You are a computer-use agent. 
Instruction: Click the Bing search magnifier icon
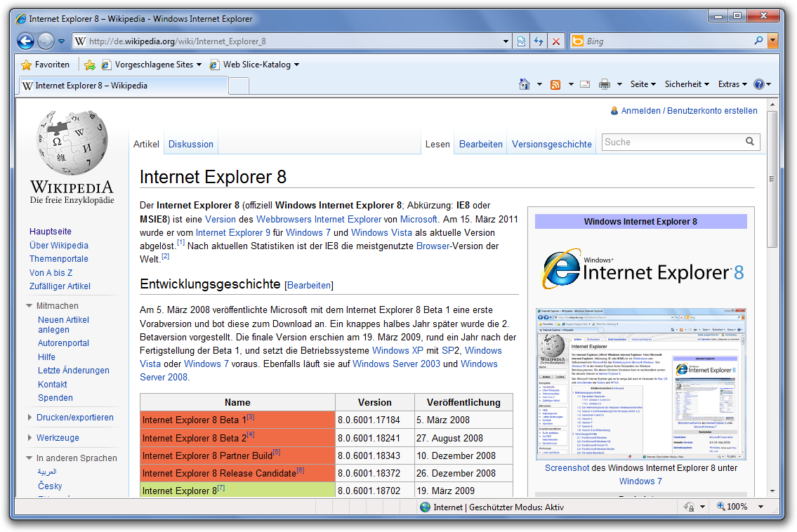point(758,41)
